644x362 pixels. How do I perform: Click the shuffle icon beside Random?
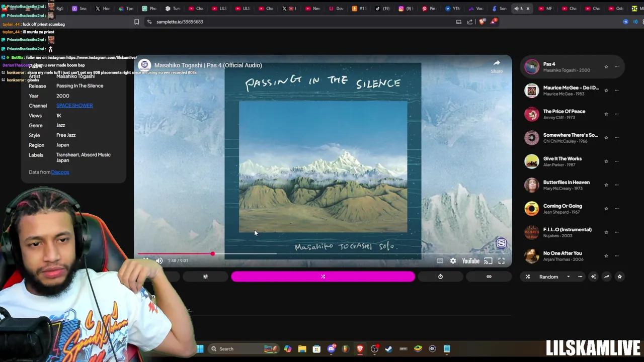[528, 277]
